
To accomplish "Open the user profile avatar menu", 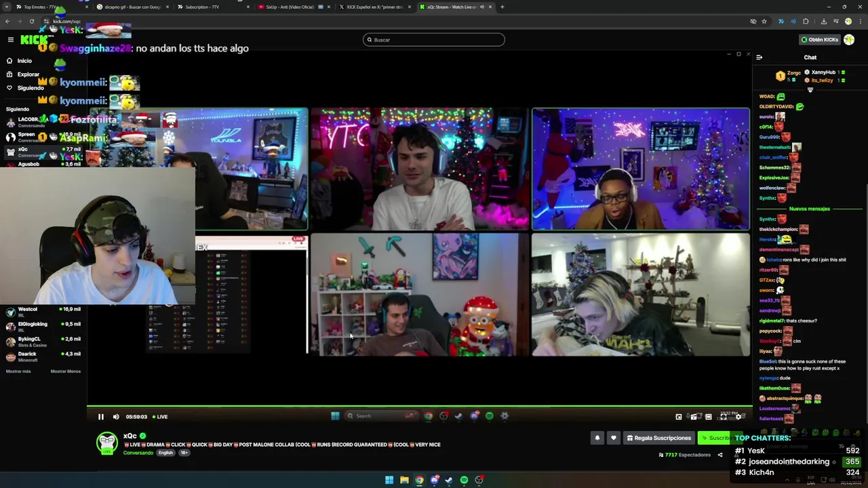I will [x=849, y=39].
